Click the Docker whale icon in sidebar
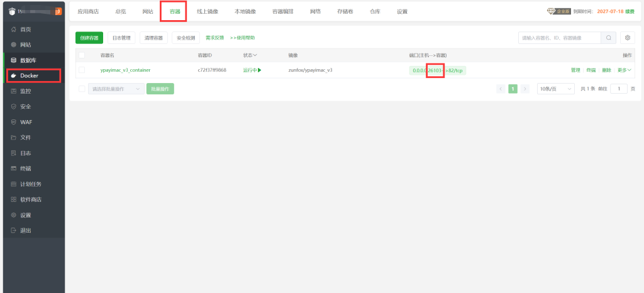The height and width of the screenshot is (293, 644). (x=14, y=76)
